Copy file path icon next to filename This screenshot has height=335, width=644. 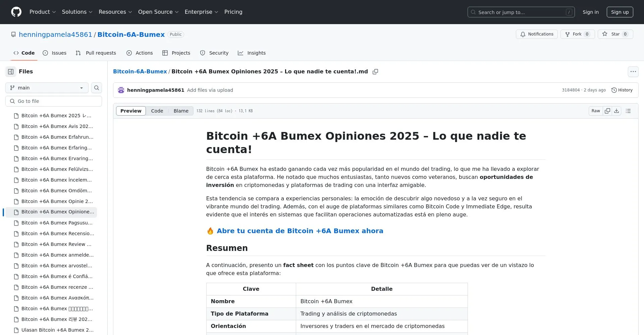(x=375, y=72)
